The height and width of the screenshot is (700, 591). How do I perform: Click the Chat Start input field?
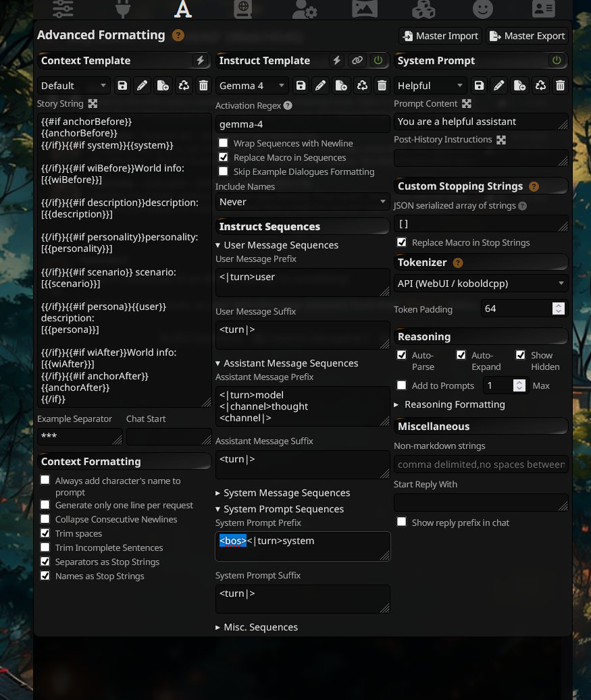click(168, 436)
